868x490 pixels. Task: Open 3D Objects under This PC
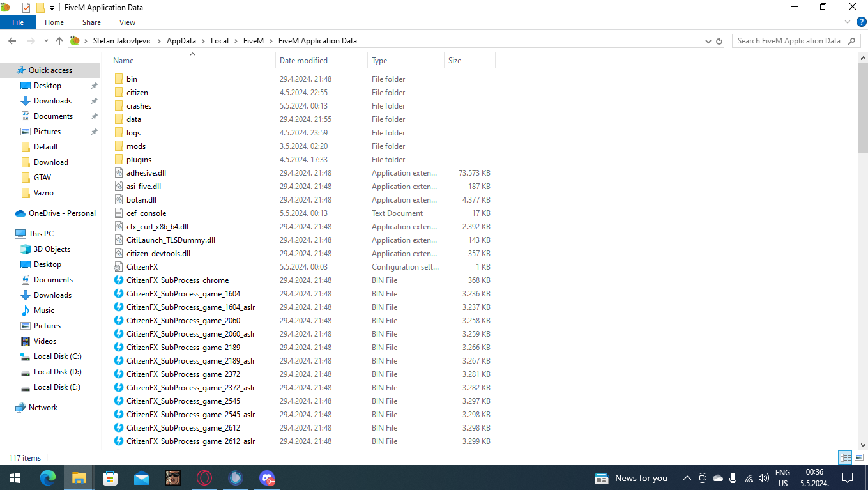52,249
